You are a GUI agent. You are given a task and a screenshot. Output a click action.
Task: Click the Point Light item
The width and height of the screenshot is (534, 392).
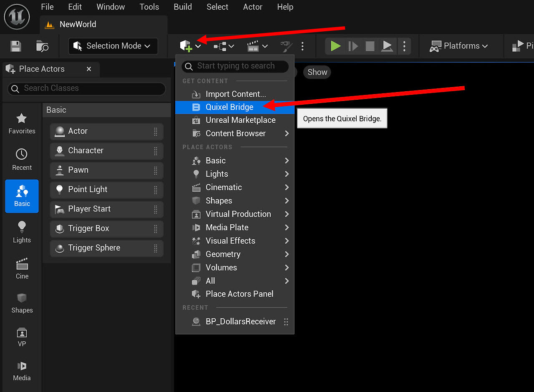(x=106, y=190)
